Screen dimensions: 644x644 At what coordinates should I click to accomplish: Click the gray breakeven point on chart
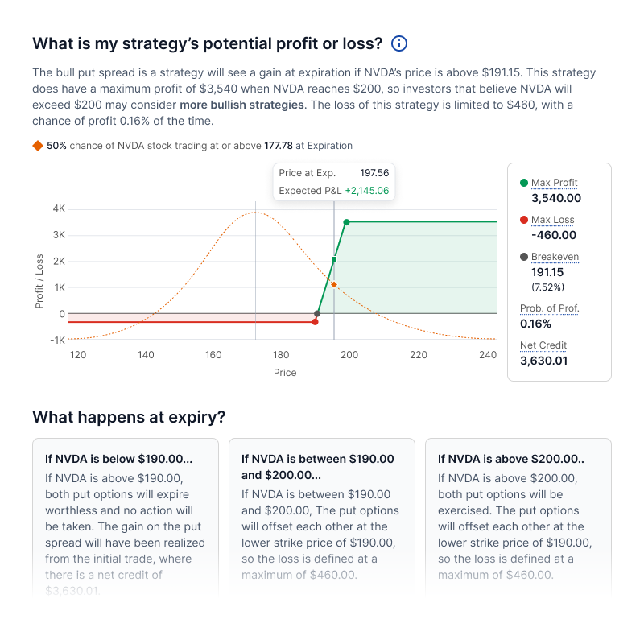[x=317, y=313]
